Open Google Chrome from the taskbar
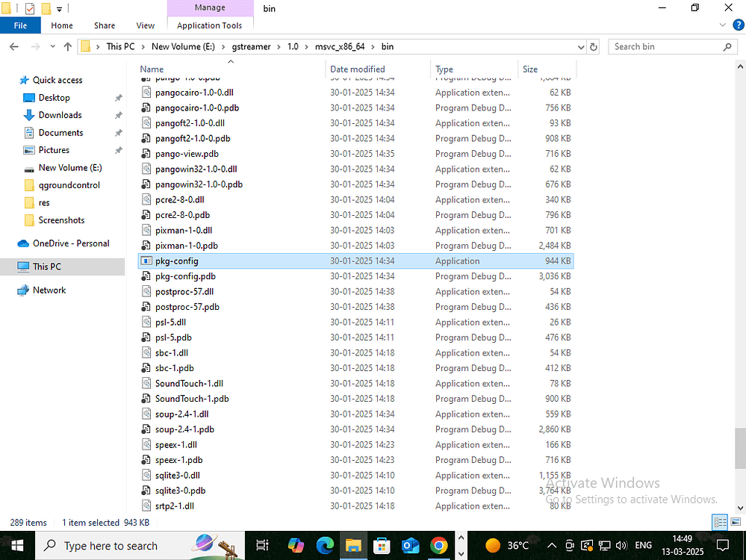Screen dimensions: 746x560 (x=438, y=545)
